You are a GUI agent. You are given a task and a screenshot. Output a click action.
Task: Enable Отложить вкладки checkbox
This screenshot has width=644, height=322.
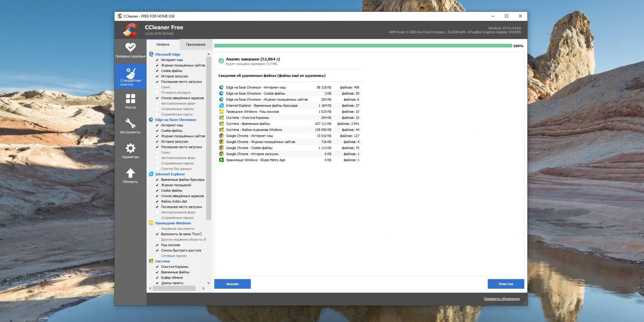157,92
